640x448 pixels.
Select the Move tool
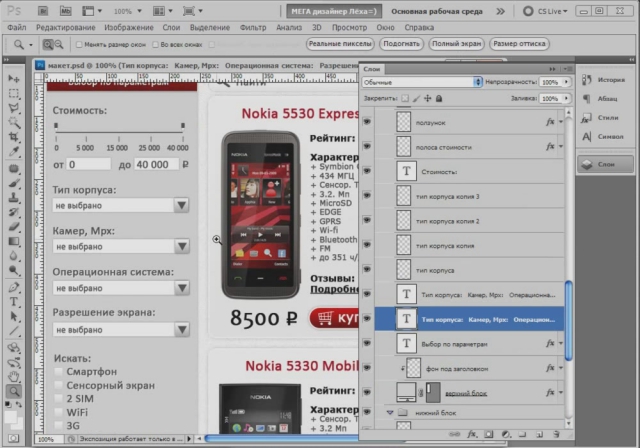click(14, 78)
